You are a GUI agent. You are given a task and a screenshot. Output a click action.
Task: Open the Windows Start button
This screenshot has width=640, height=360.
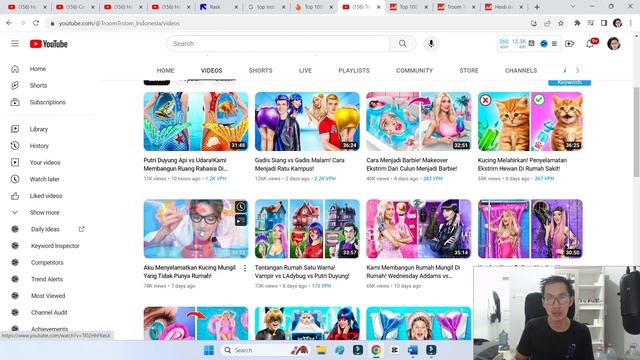pos(209,350)
